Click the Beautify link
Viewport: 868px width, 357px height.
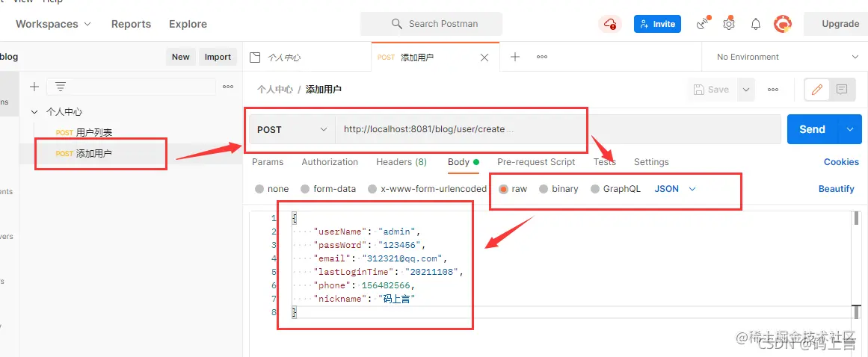[836, 189]
